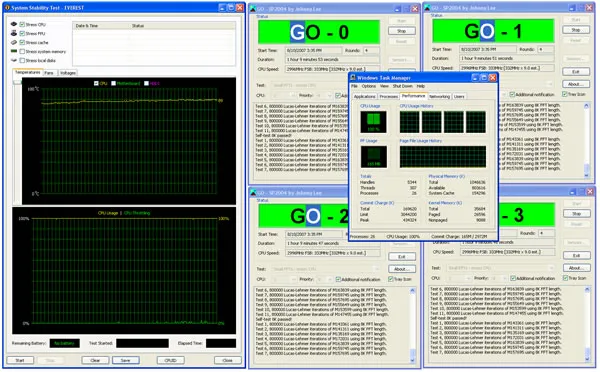Switch to the Voltages tab in EVEREST
Viewport: 600px width, 372px height.
coord(68,73)
